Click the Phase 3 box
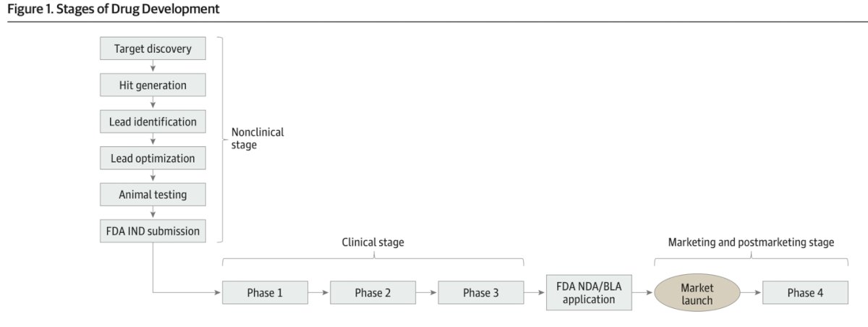868x327 pixels. [481, 293]
